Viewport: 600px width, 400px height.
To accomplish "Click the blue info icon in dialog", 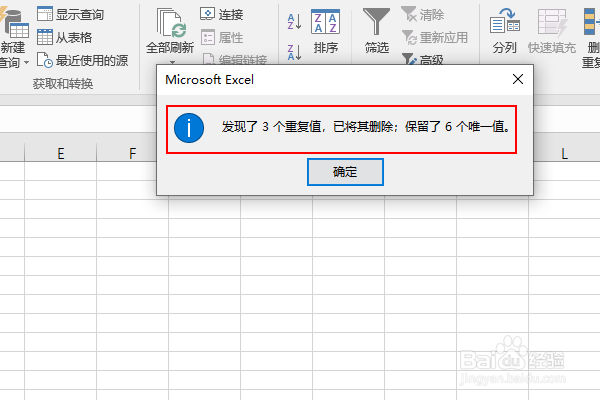I will [189, 128].
